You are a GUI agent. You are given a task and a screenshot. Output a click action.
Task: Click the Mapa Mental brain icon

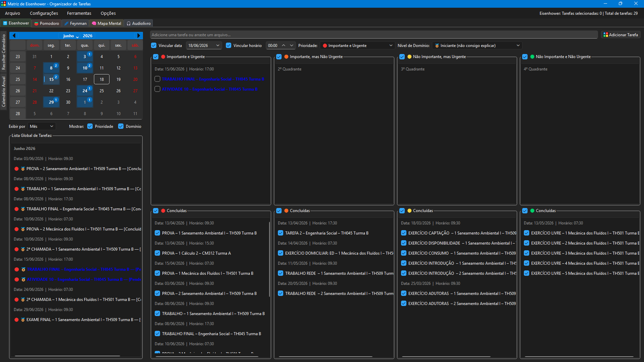tap(94, 23)
